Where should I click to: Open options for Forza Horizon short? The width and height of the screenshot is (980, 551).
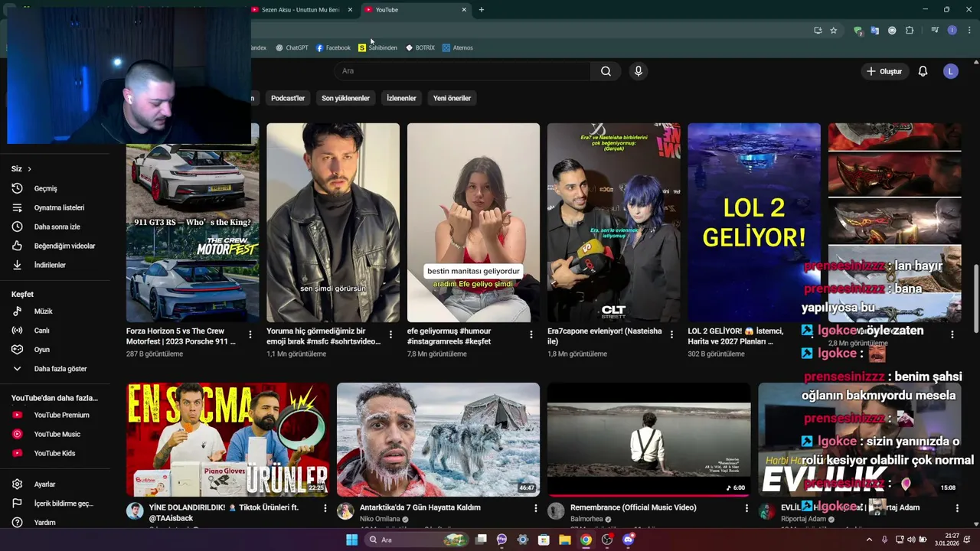(250, 334)
